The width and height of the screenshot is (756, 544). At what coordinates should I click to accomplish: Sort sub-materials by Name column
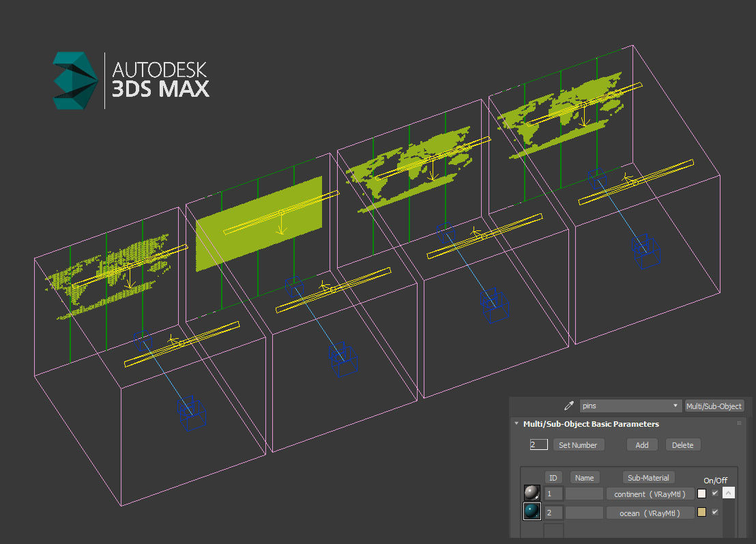coord(584,477)
